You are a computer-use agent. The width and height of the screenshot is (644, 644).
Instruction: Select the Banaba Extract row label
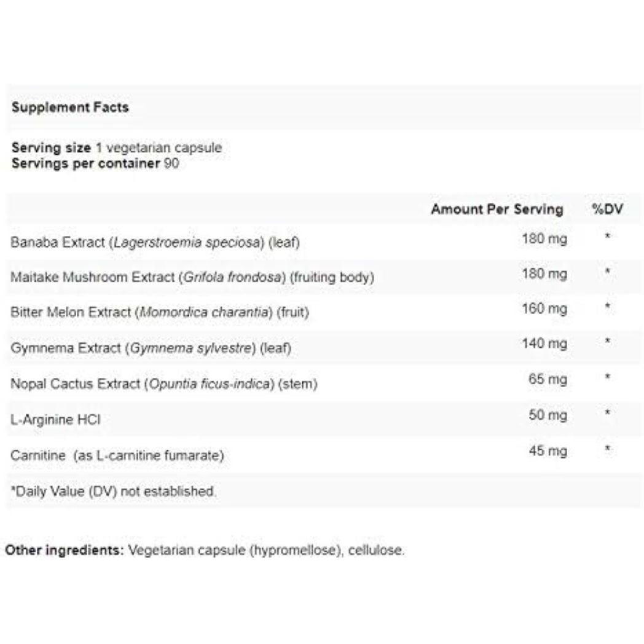coord(155,242)
